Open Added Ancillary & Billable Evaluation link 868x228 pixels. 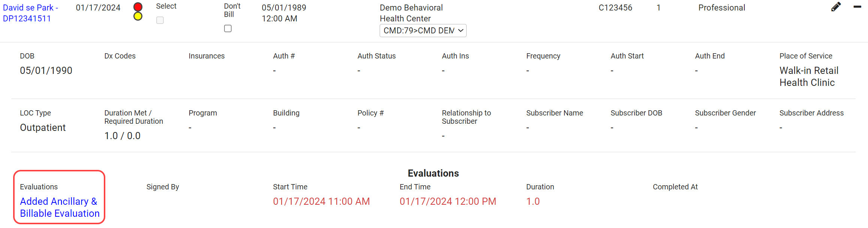[x=60, y=207]
